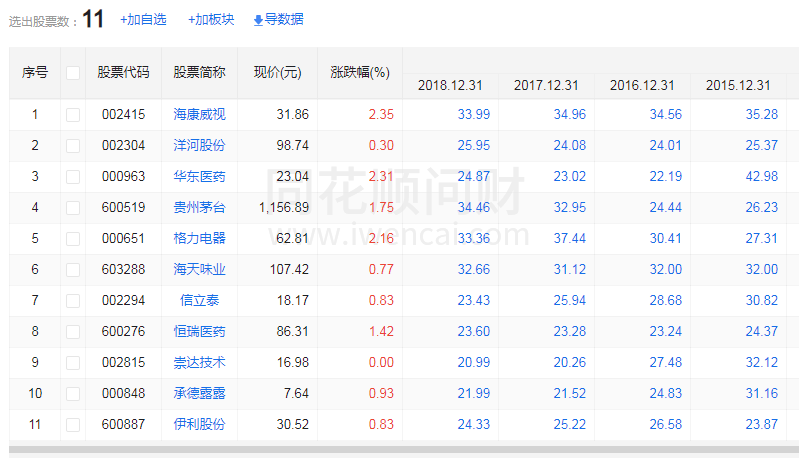Check the box for row 002415
The height and width of the screenshot is (470, 799).
click(x=73, y=115)
